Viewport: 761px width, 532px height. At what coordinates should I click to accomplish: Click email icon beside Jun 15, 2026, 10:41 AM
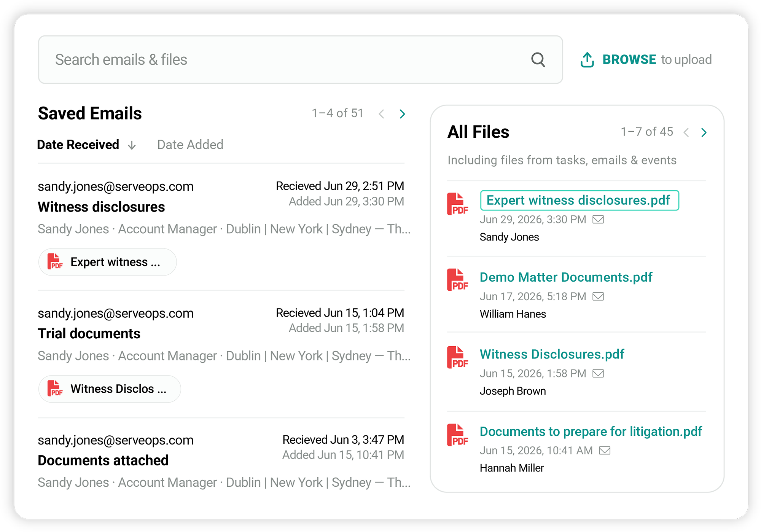coord(605,451)
